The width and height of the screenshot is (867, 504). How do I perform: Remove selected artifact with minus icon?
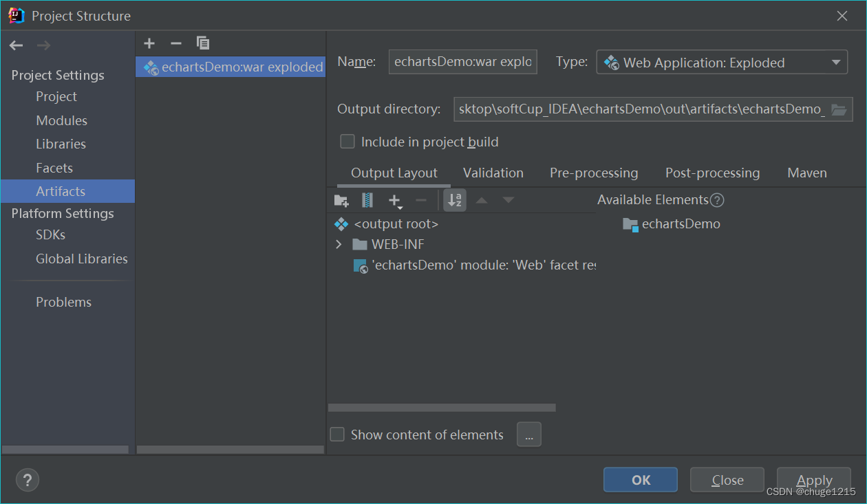(x=176, y=43)
